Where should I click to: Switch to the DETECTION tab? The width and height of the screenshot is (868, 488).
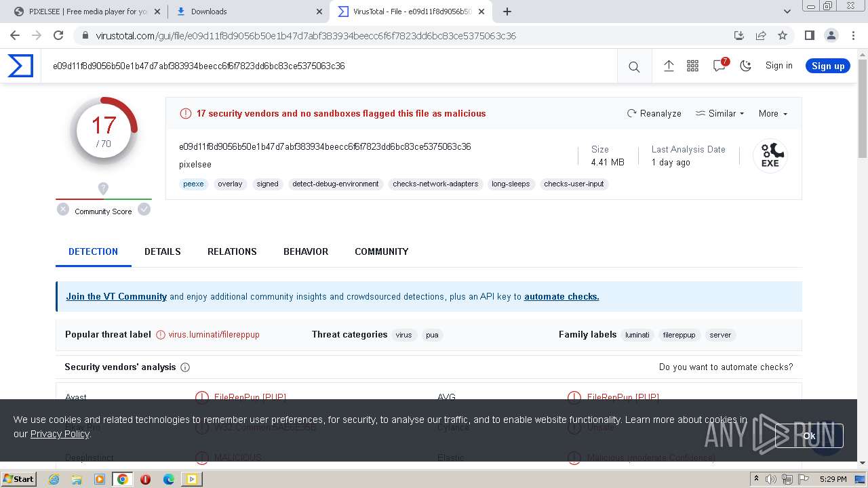click(93, 251)
